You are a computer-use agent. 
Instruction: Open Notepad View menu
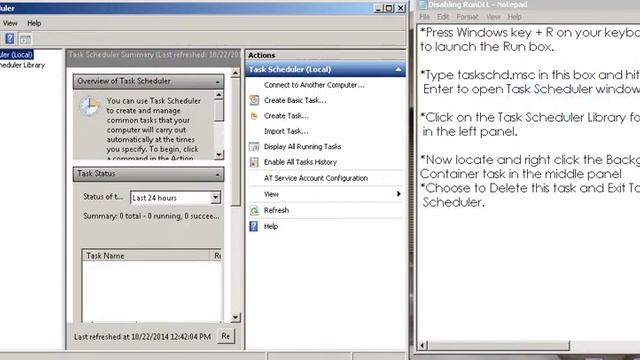493,17
